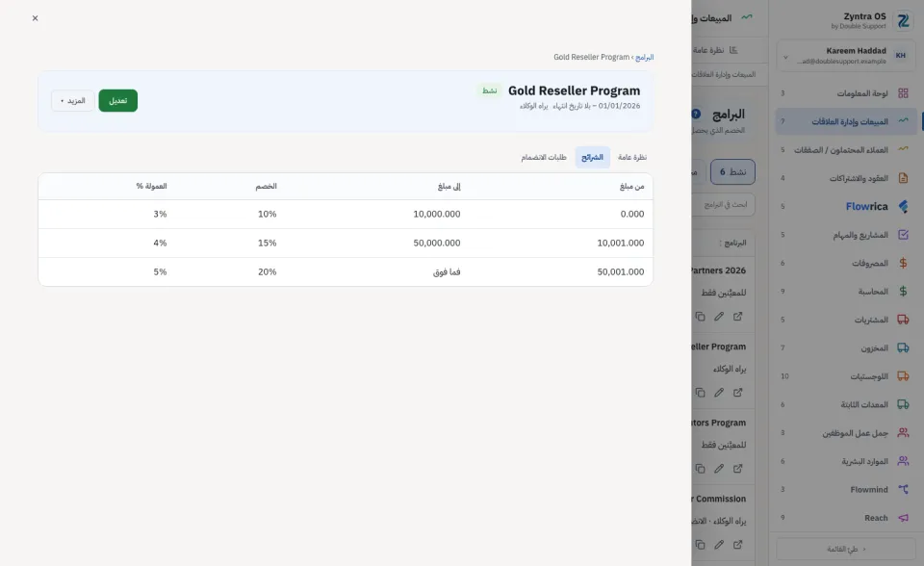The height and width of the screenshot is (566, 924).
Task: Open the المخزون inventory icon
Action: click(903, 347)
